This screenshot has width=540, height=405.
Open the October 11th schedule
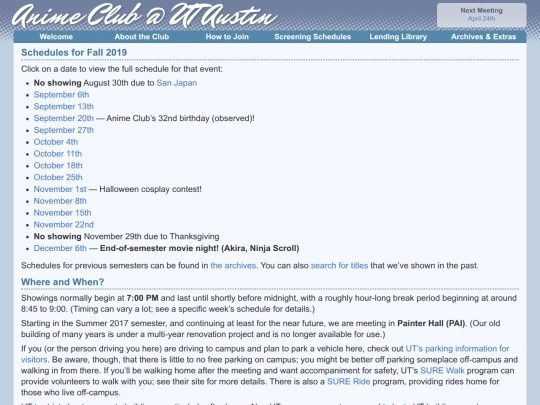pyautogui.click(x=58, y=154)
